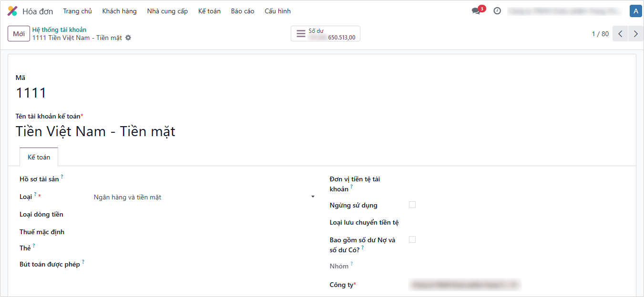Click the Tiền Việt Nam - Tiền mặt name field
This screenshot has width=644, height=297.
95,131
